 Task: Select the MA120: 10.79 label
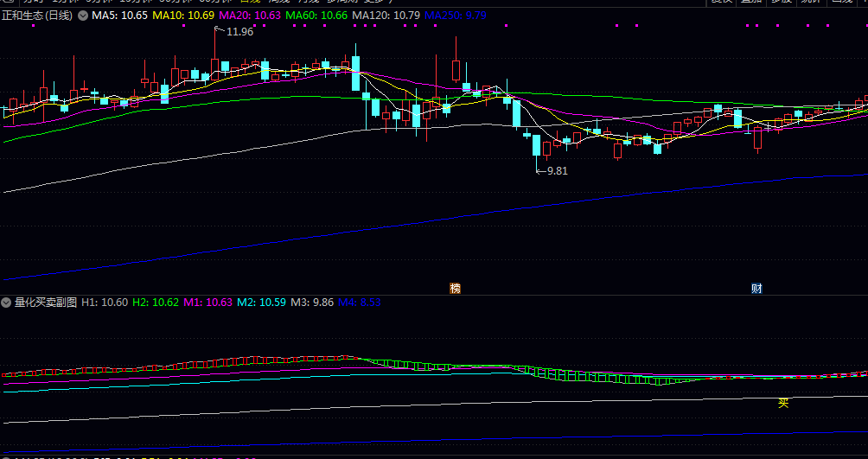coord(386,16)
